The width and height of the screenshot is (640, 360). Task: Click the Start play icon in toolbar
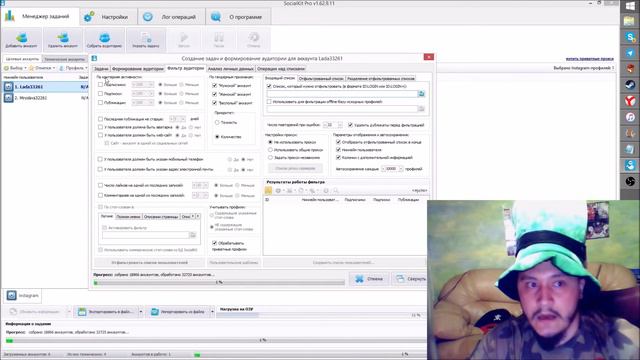pyautogui.click(x=184, y=38)
